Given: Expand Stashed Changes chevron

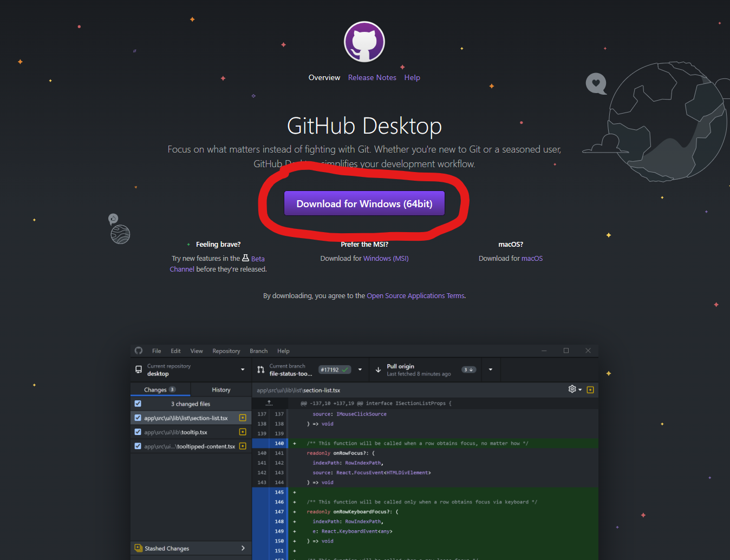Looking at the screenshot, I should [243, 548].
